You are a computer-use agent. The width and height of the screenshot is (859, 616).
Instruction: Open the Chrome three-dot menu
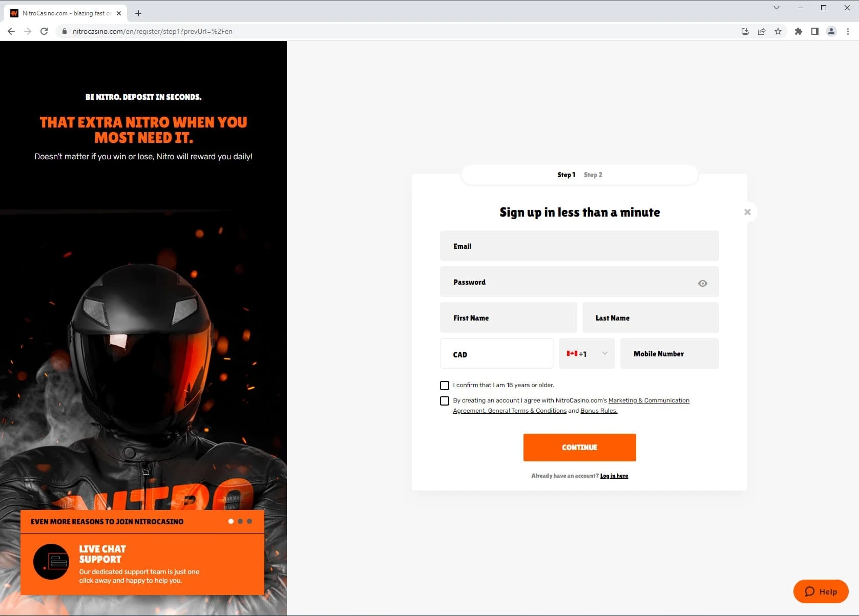[848, 31]
